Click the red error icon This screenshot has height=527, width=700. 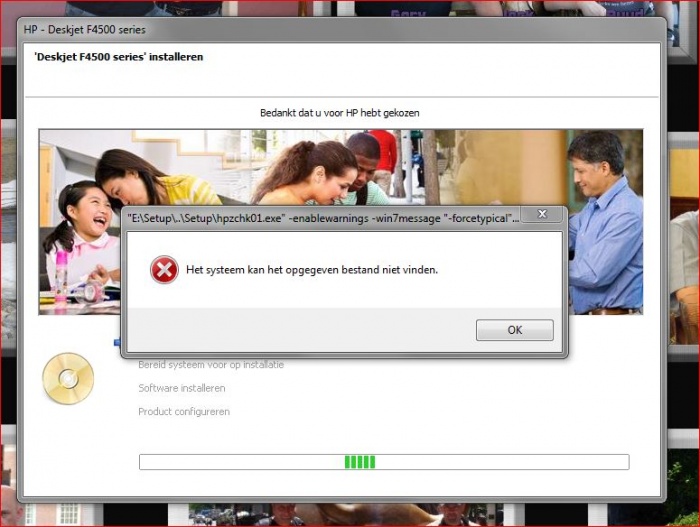coord(164,270)
